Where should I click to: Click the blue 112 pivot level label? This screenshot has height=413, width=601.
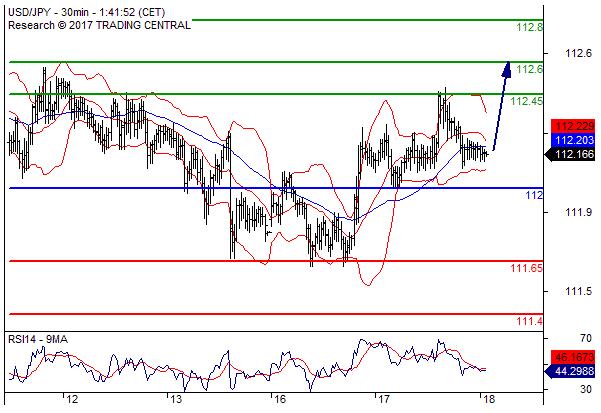pyautogui.click(x=534, y=195)
